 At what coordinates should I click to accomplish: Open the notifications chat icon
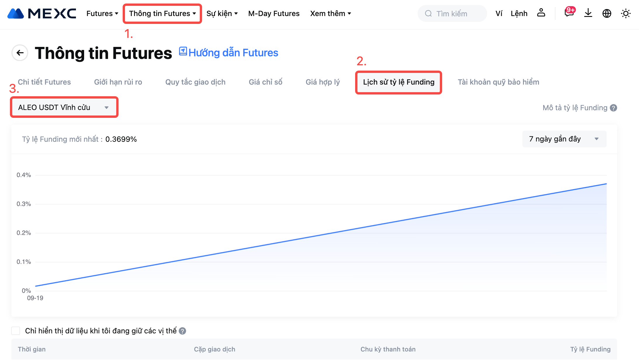point(569,13)
